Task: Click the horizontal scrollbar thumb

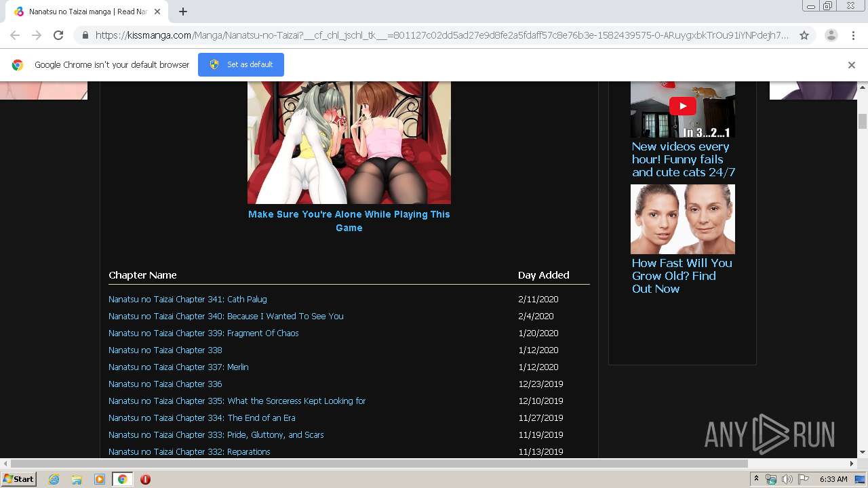Action: coord(378,464)
